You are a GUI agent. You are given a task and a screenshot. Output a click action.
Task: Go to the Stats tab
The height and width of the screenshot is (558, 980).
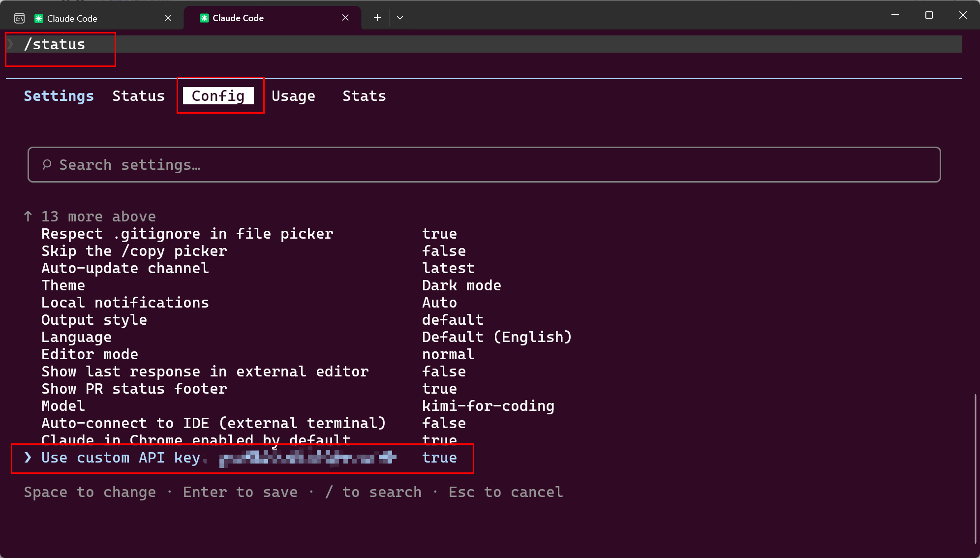pos(365,96)
